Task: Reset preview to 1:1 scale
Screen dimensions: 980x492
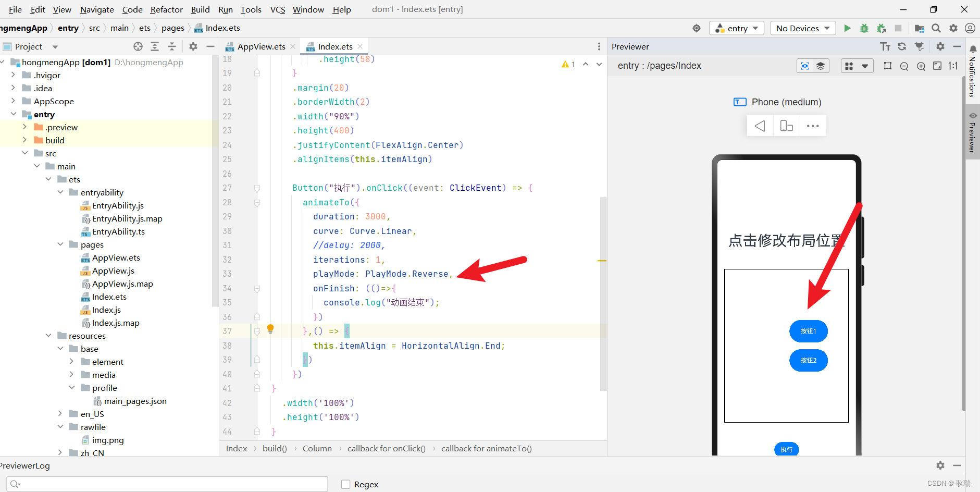Action: pyautogui.click(x=953, y=66)
